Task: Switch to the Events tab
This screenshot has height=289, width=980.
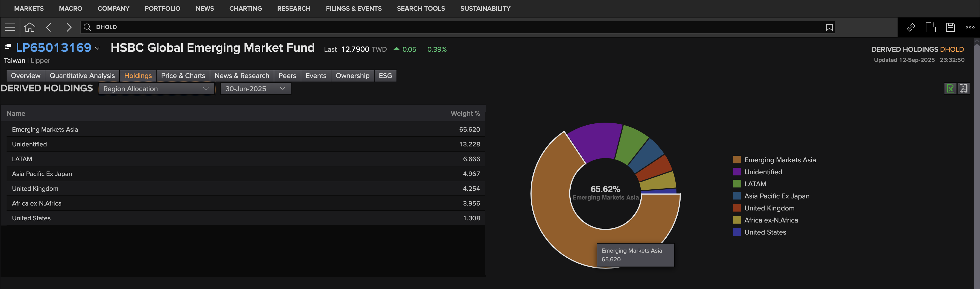Action: tap(316, 76)
